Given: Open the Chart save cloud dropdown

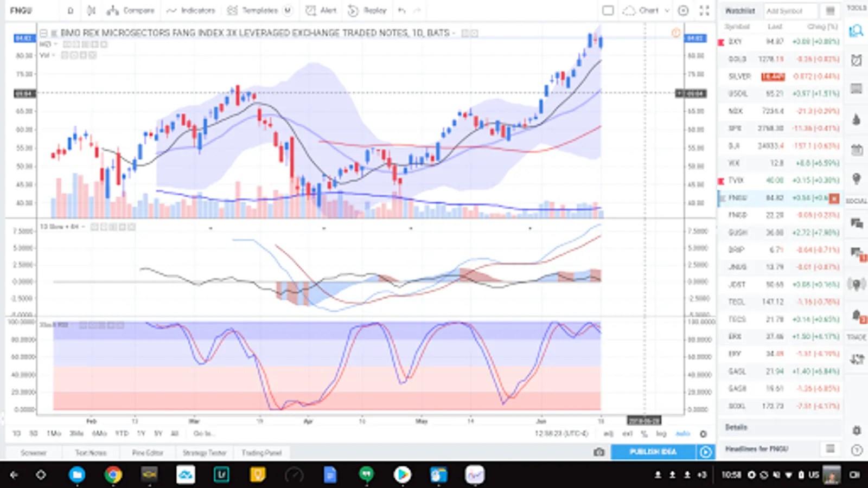Looking at the screenshot, I should pos(646,10).
